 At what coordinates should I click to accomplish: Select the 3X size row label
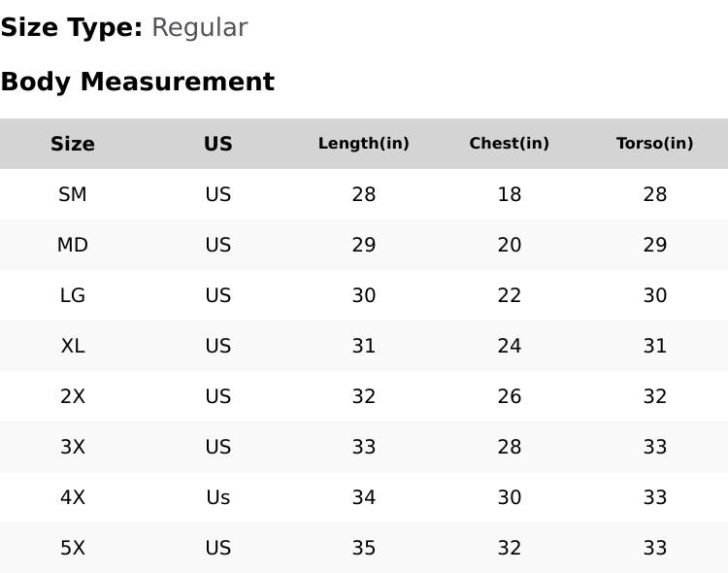(73, 447)
